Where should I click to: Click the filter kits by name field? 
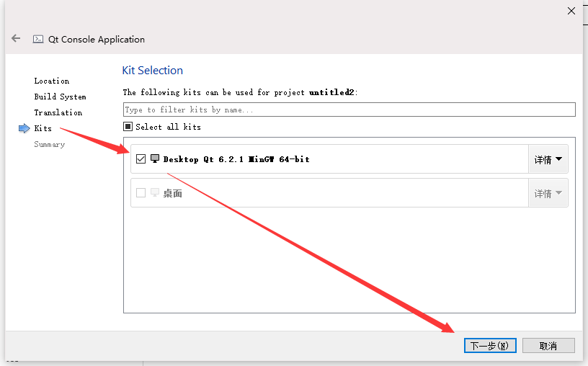[349, 110]
